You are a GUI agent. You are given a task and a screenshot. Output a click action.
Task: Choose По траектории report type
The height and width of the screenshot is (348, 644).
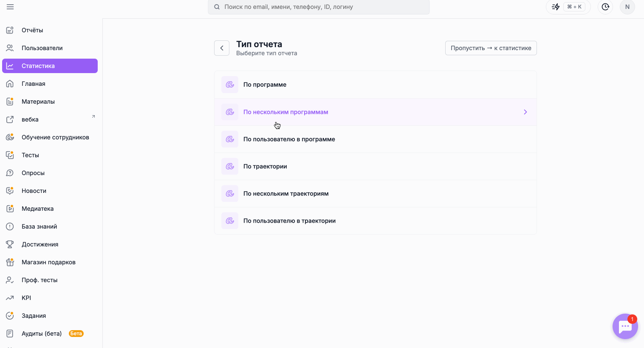click(376, 166)
